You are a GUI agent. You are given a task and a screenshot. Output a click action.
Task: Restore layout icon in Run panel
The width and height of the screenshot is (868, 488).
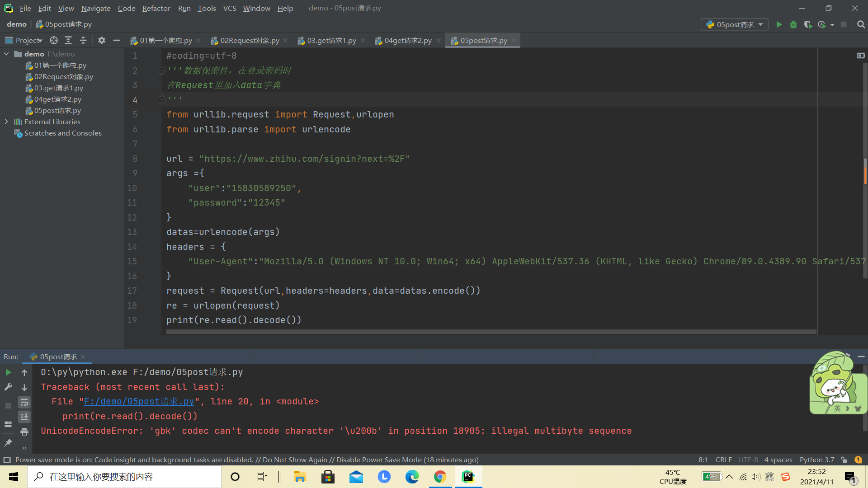[x=8, y=424]
